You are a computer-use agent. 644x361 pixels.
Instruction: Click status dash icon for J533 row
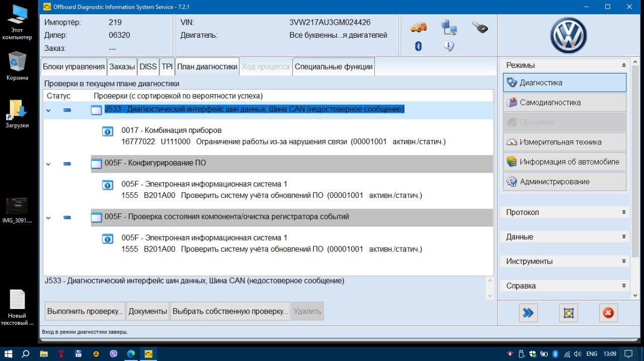[67, 110]
